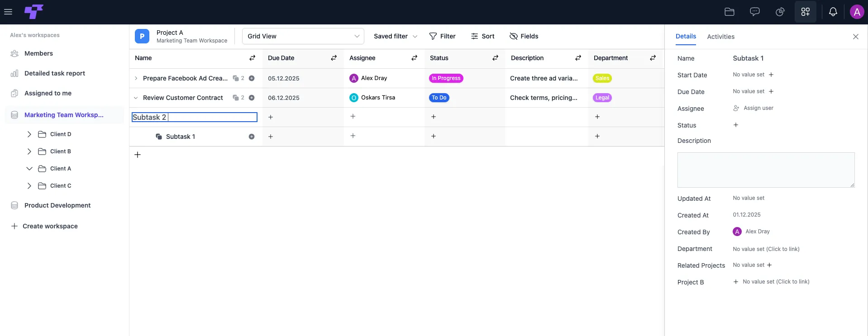Viewport: 868px width, 336px height.
Task: Open the notifications bell
Action: [833, 12]
